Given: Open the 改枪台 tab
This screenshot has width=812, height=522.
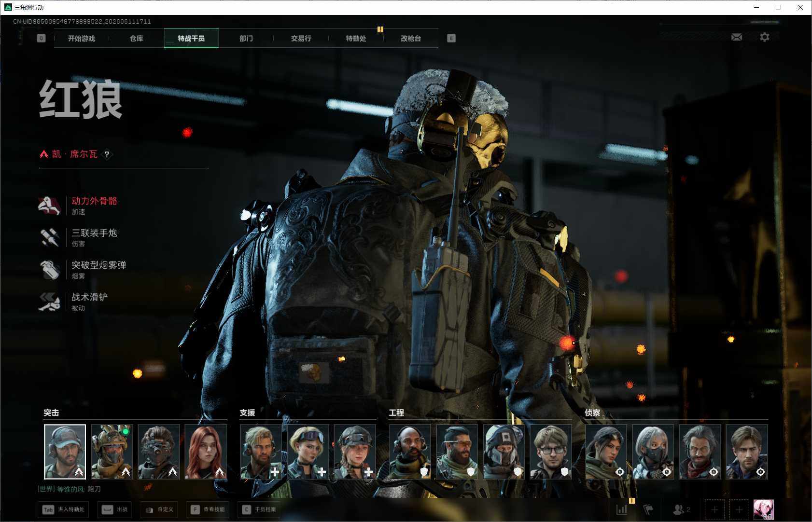Looking at the screenshot, I should (x=411, y=38).
